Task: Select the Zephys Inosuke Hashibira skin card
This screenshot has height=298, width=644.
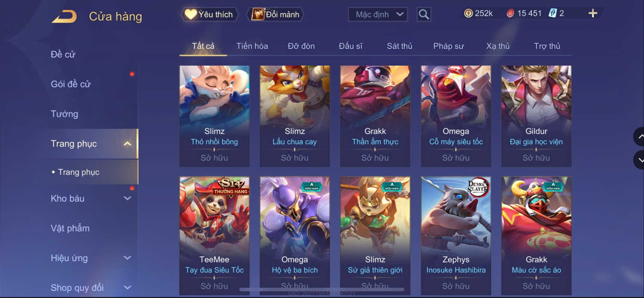Action: (x=456, y=236)
